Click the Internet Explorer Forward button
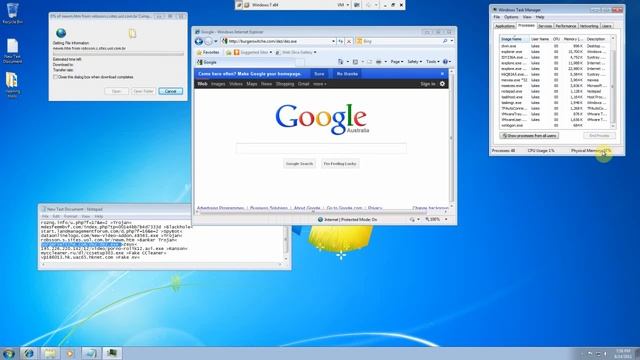Screen dimensions: 640x360 pyautogui.click(x=208, y=41)
